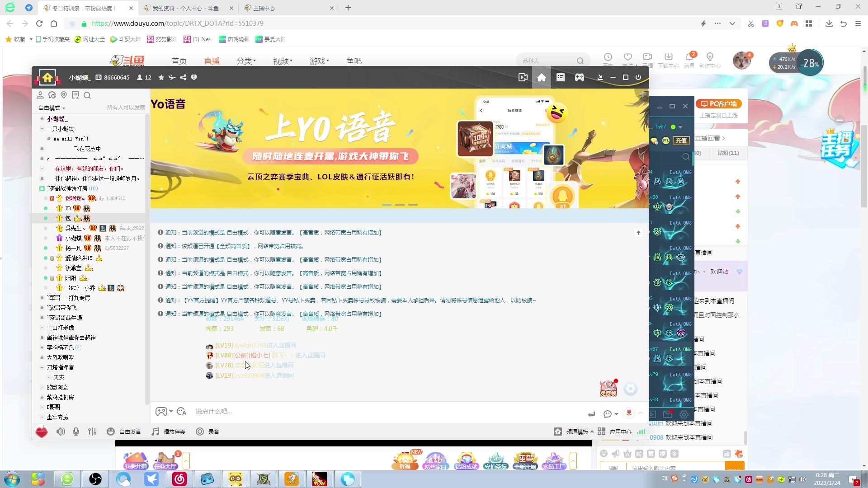Click the Windows Start orb

pyautogui.click(x=12, y=479)
